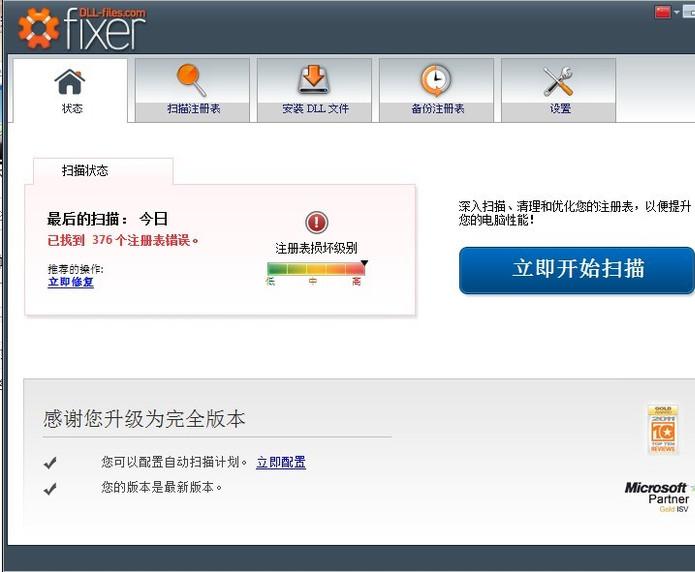
Task: Select the 扫描状态 panel tab
Action: (x=103, y=171)
